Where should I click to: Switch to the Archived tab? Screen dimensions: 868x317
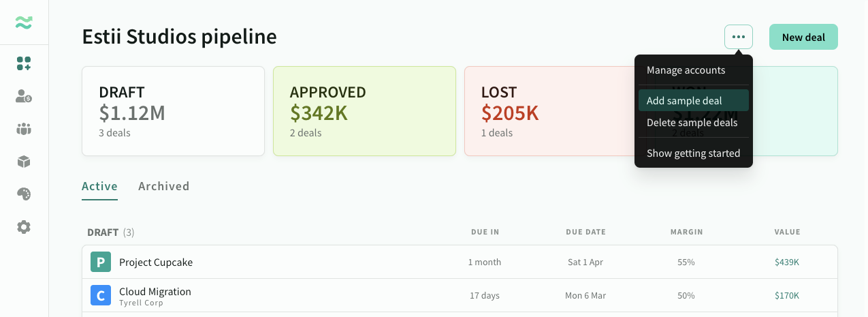(x=164, y=186)
